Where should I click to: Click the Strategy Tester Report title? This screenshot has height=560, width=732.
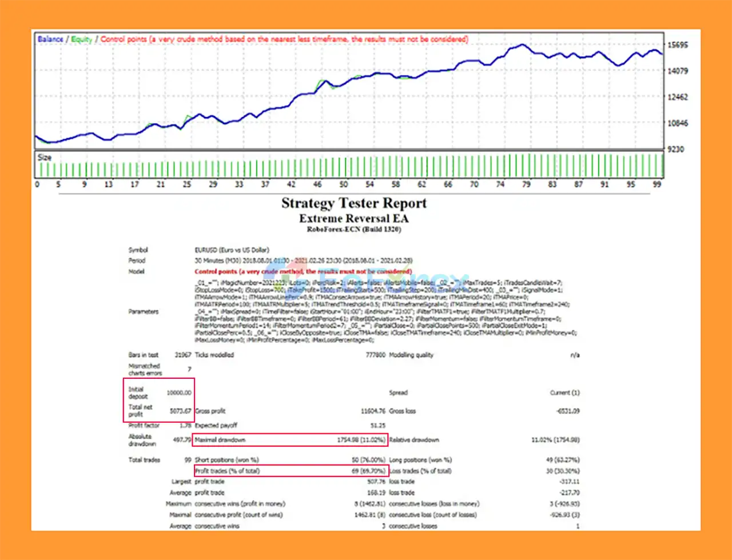pos(354,203)
